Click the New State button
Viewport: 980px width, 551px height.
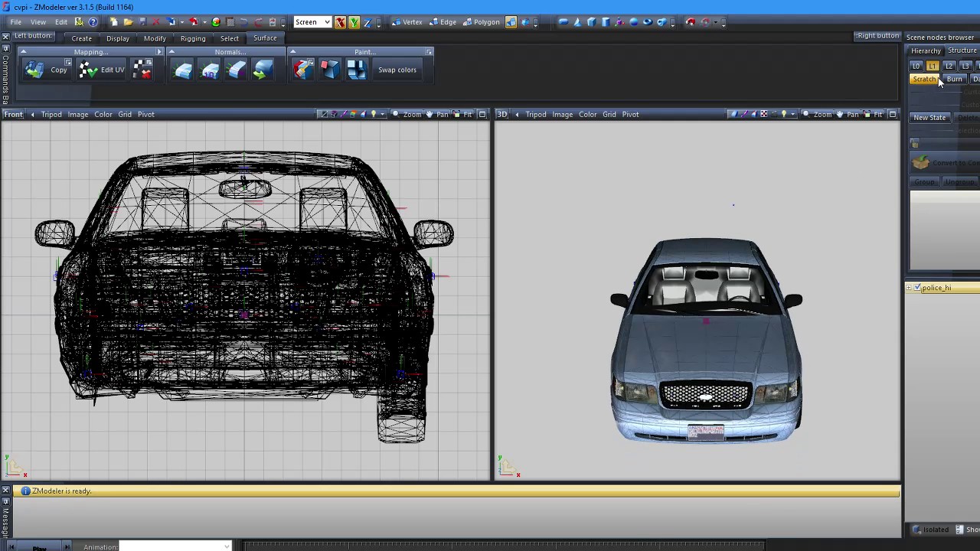coord(929,118)
